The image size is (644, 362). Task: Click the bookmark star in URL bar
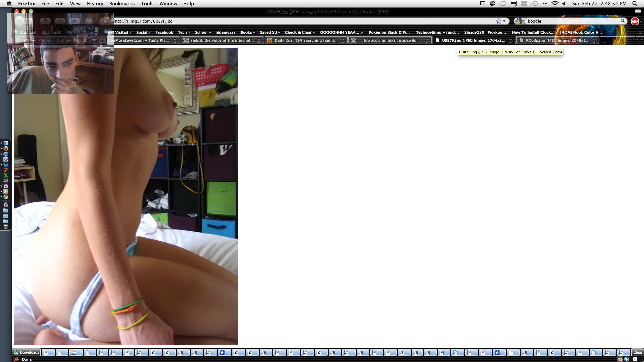[498, 21]
